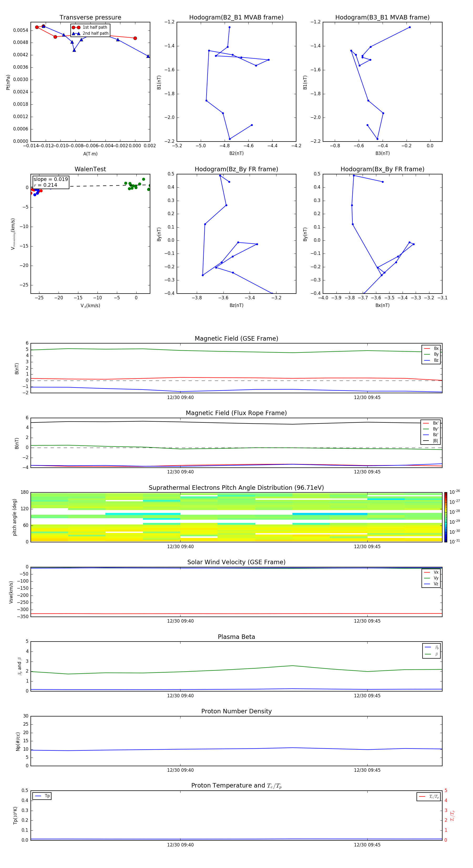Select the "1st half path" legend entry
This screenshot has height=868, width=473.
(x=90, y=27)
